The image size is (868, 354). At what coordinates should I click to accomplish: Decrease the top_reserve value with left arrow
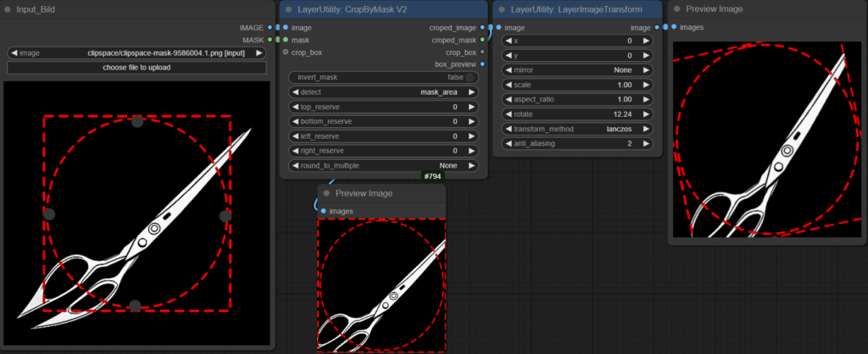(294, 107)
